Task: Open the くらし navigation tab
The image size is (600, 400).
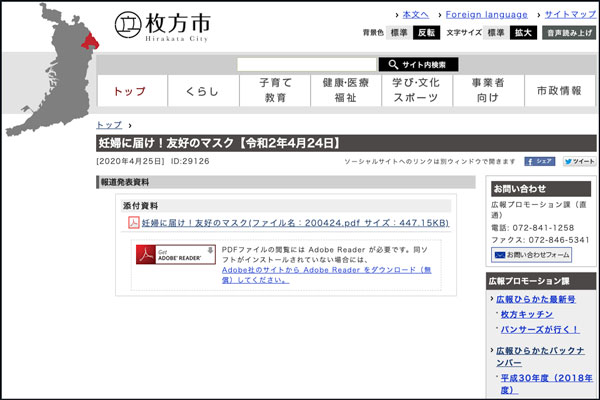Action: [x=202, y=91]
